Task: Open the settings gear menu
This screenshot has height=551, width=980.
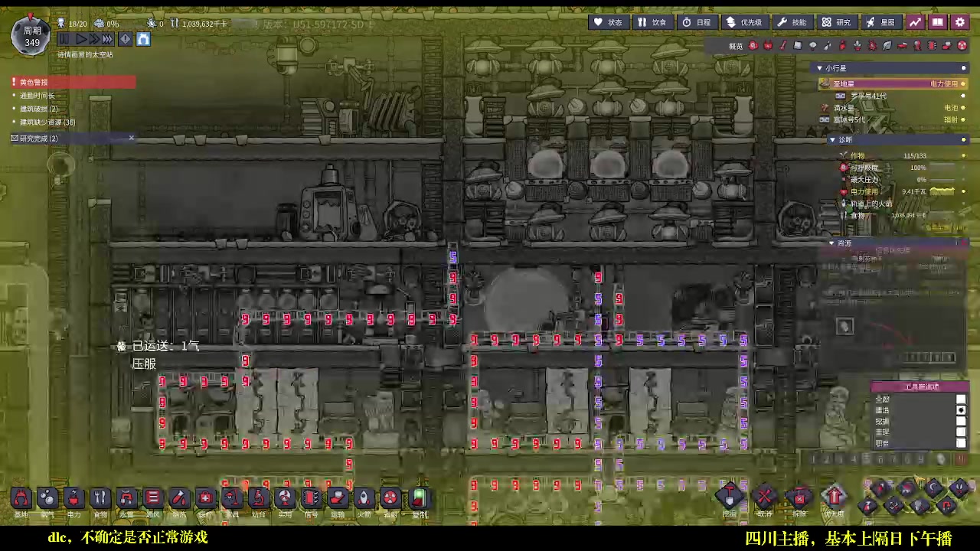Action: (960, 22)
